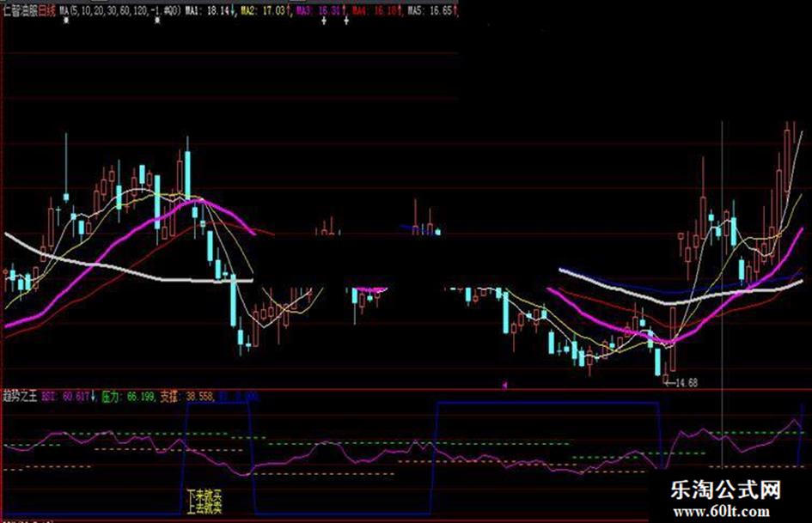
Task: Open the 趋势之王 indicator name
Action: [x=21, y=397]
